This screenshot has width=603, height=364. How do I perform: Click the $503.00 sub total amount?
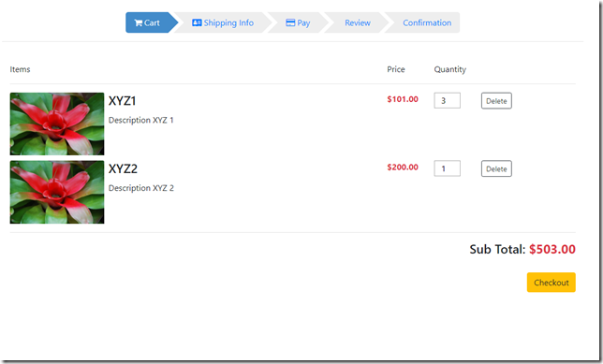(x=552, y=249)
